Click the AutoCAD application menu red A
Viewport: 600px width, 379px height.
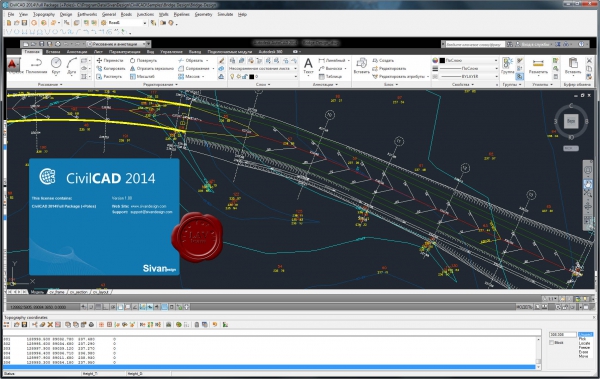tap(13, 64)
